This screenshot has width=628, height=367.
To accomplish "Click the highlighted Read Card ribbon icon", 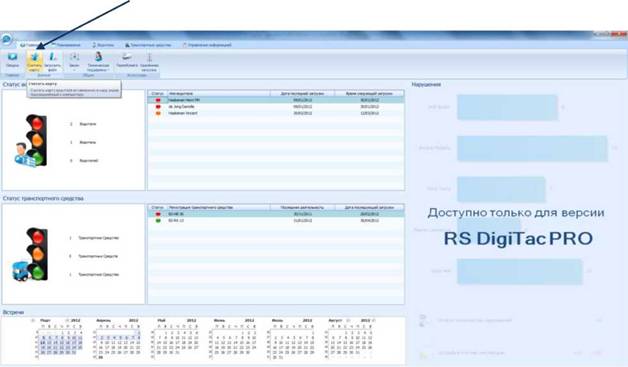I will point(35,61).
